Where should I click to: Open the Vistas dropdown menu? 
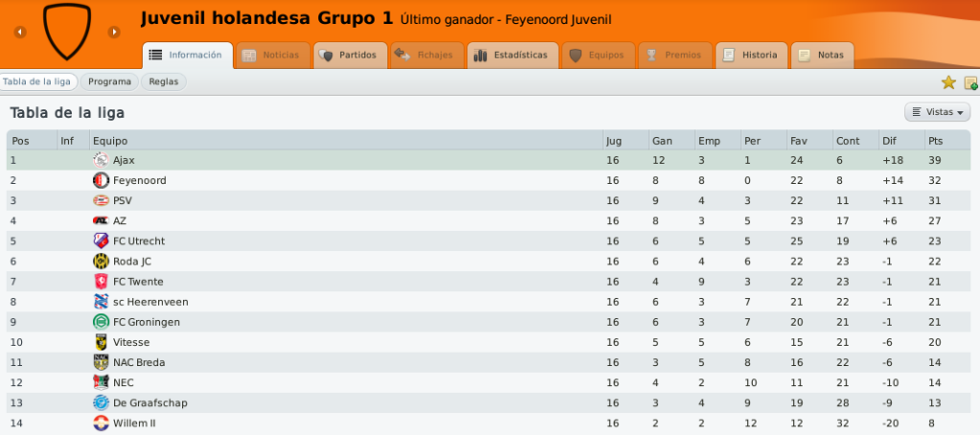tap(937, 112)
